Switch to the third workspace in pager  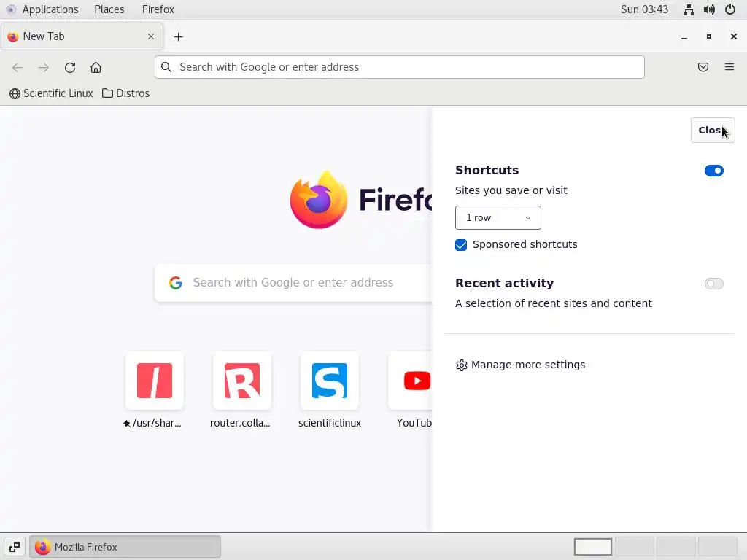coord(676,547)
